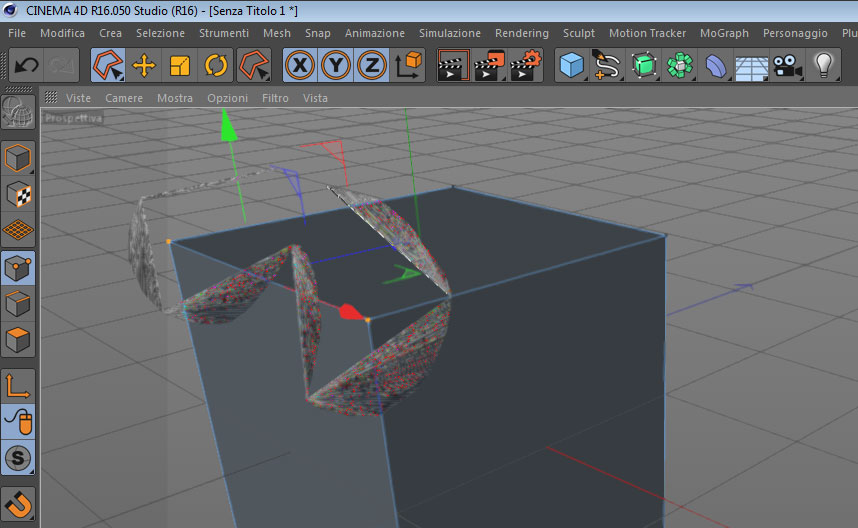Open the viewport Opzioni menu
Viewport: 858px width, 528px height.
tap(227, 98)
